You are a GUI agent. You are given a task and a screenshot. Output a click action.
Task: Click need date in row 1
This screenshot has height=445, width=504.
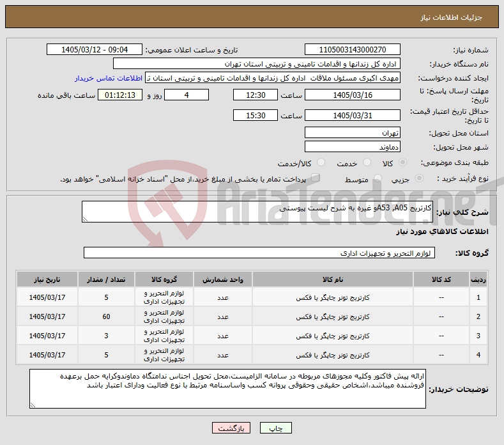point(47,297)
